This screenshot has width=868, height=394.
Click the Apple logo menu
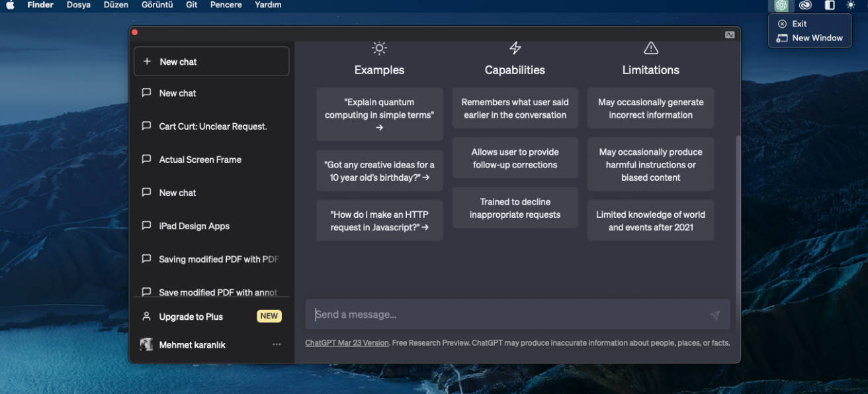click(10, 5)
